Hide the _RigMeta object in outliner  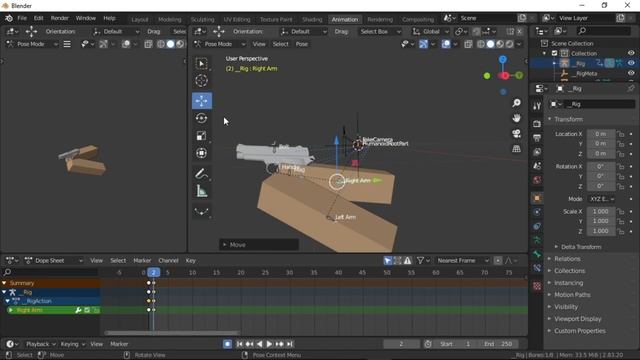click(x=631, y=73)
